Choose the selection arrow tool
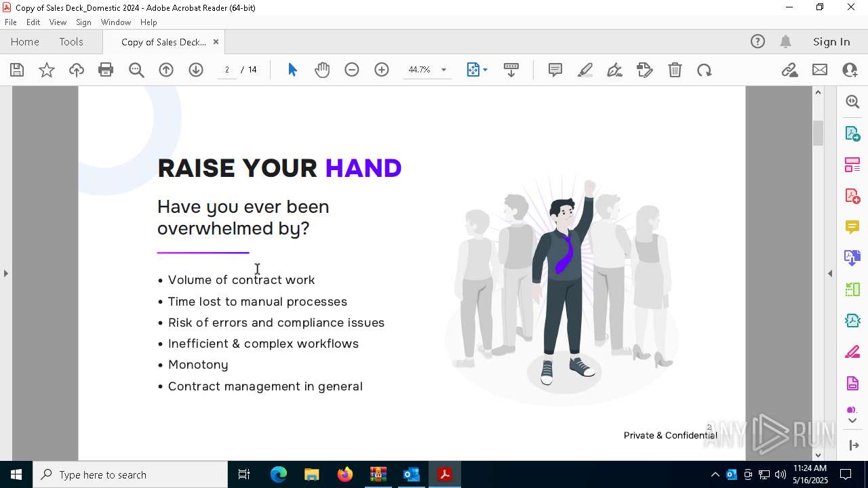The width and height of the screenshot is (868, 488). [292, 70]
